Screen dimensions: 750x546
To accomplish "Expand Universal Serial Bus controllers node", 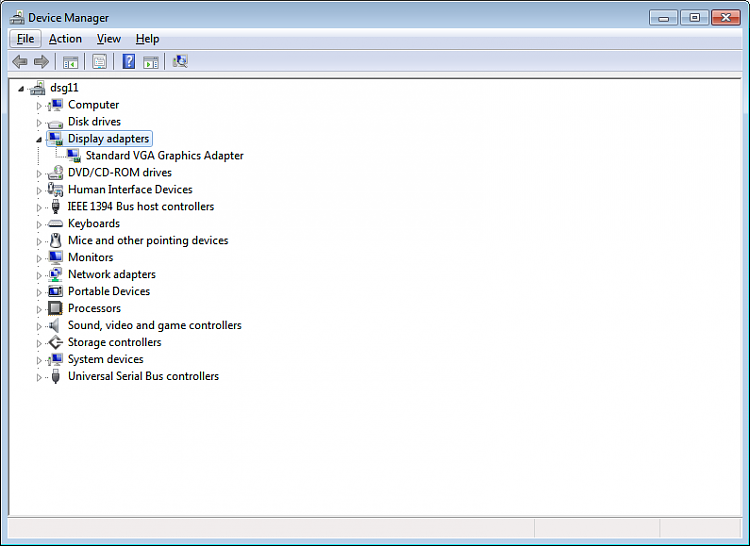I will pos(39,377).
